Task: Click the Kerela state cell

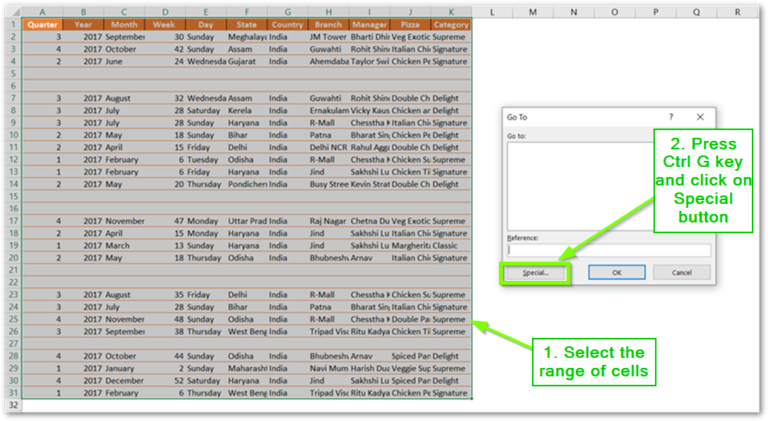Action: pyautogui.click(x=246, y=111)
